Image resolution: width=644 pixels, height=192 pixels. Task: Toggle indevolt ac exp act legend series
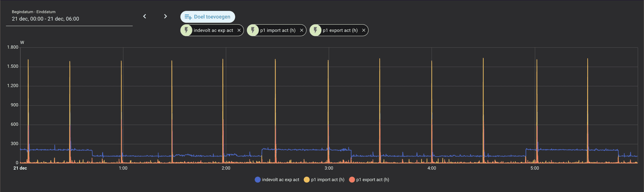pos(281,180)
